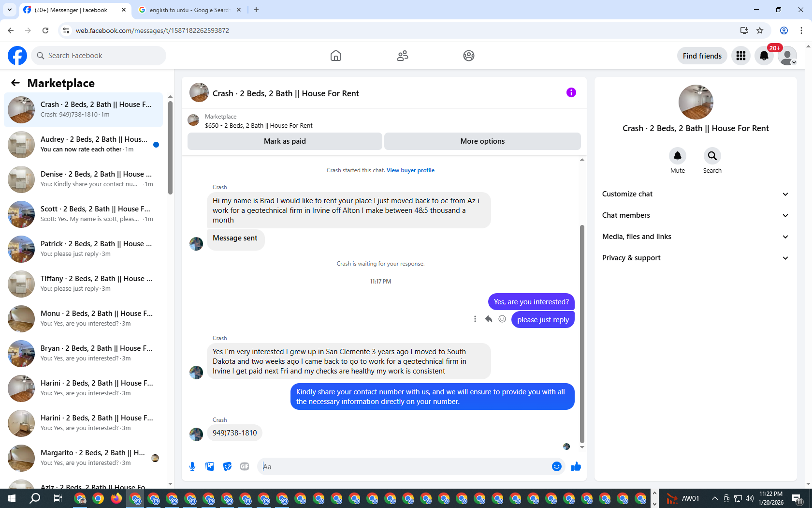
Task: Click More options button
Action: 482,141
